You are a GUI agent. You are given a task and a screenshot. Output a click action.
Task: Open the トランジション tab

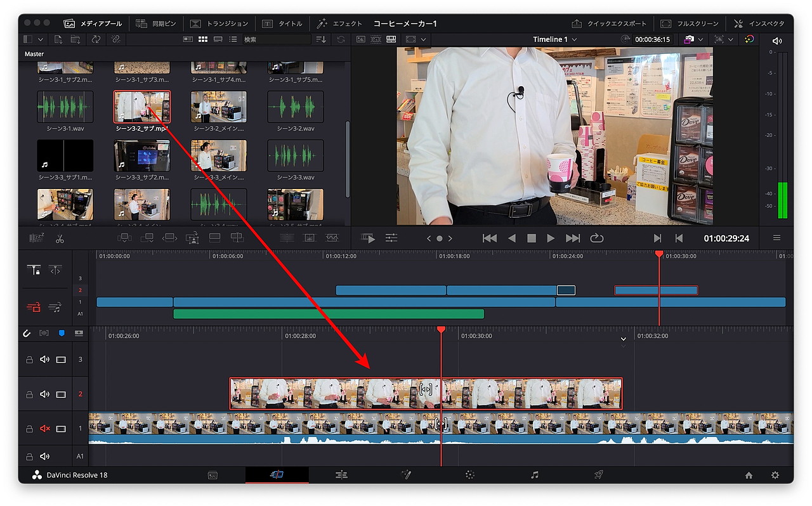coord(219,23)
